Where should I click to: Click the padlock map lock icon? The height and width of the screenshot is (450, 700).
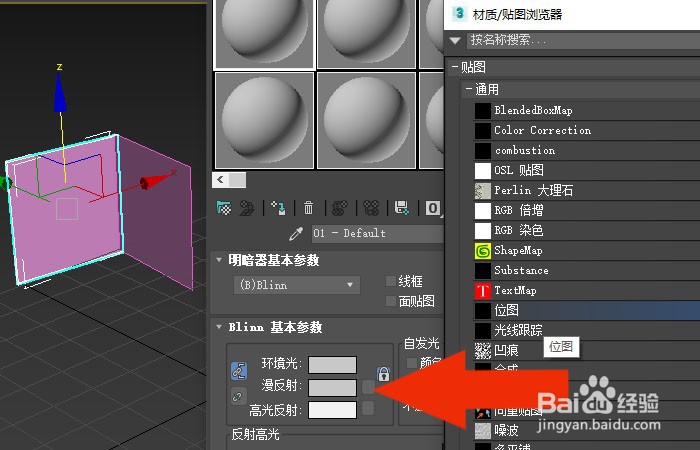pos(383,374)
